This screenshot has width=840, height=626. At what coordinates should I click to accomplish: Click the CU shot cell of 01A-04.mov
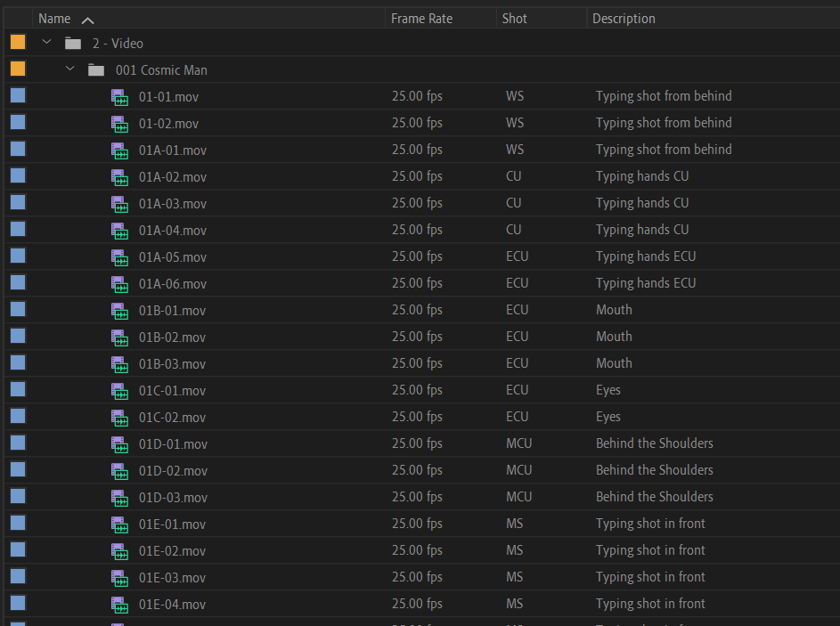click(x=513, y=230)
